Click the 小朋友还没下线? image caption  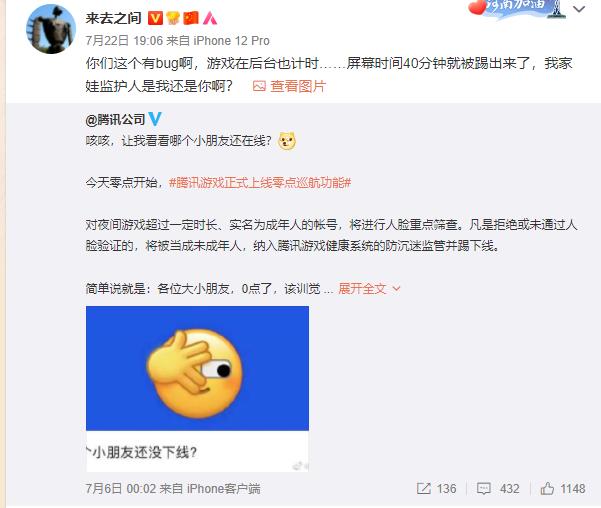point(142,452)
